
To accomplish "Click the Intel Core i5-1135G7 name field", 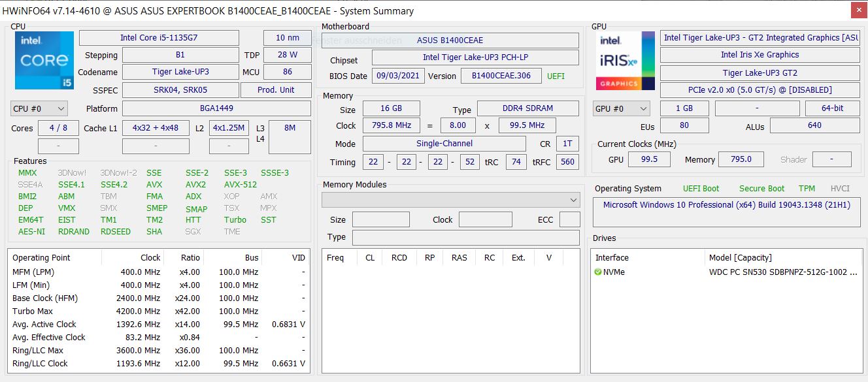I will (x=167, y=38).
